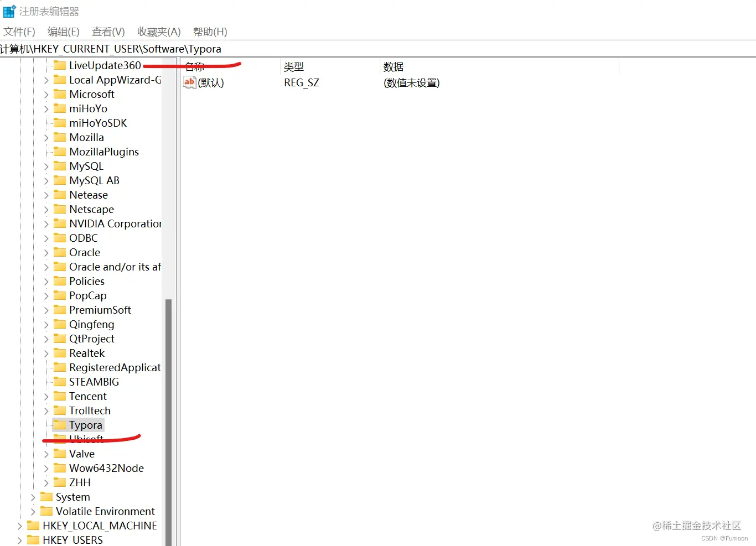Click the REG_SZ type cell
The image size is (756, 546).
pyautogui.click(x=302, y=83)
